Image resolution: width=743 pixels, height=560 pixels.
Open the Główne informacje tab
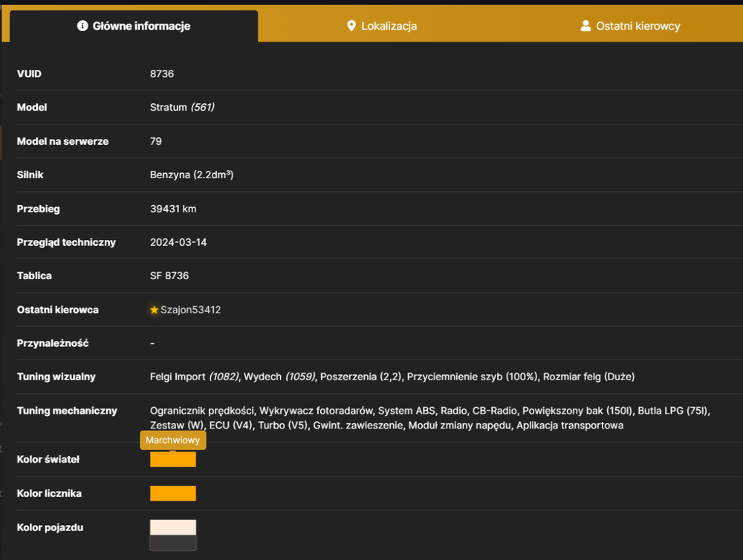134,26
